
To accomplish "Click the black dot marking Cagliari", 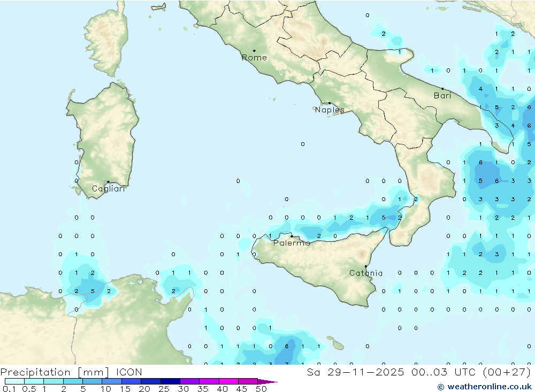I will click(x=108, y=182).
